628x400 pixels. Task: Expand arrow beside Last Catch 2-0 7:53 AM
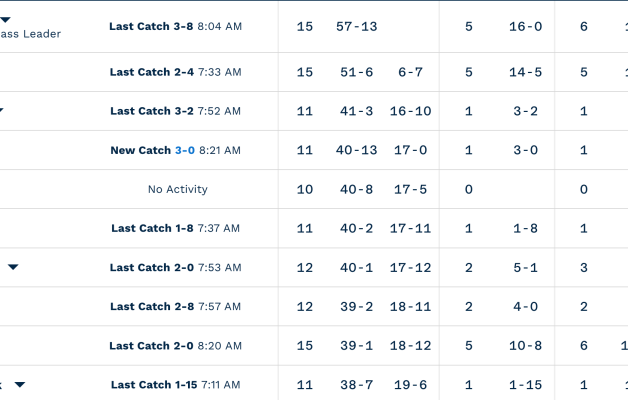coord(13,267)
